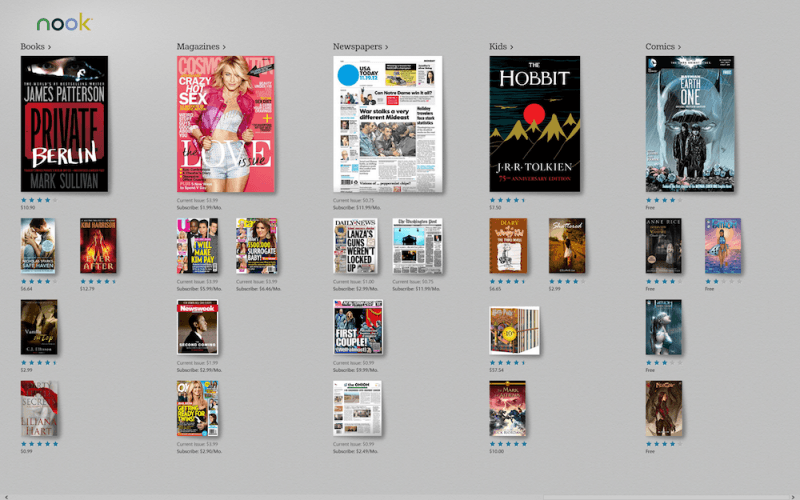Open the Comics category
The image size is (800, 500).
pos(663,46)
